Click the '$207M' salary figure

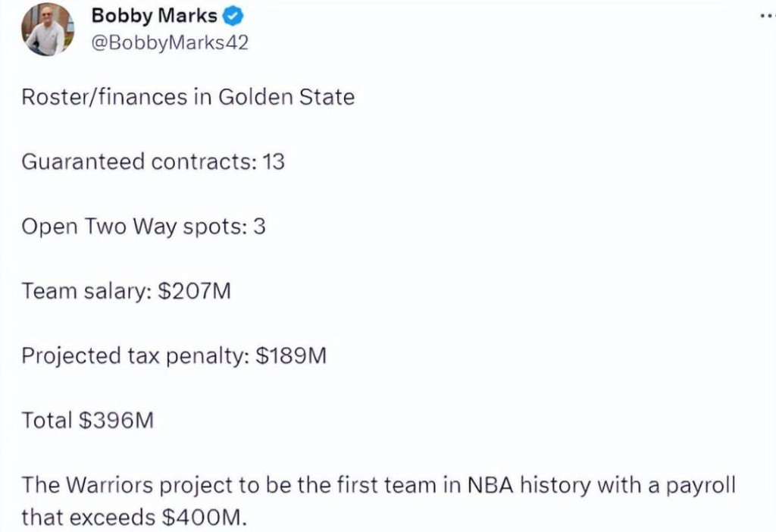195,291
